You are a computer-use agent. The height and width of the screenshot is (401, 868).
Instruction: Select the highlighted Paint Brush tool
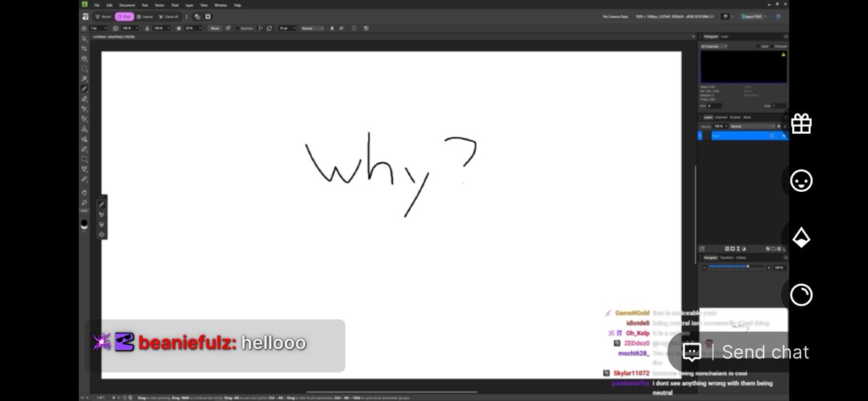(x=85, y=89)
